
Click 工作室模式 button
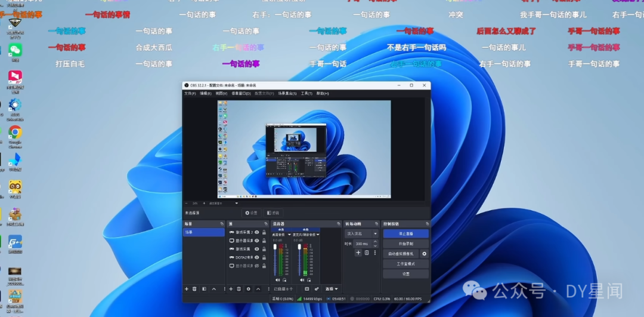pos(406,263)
